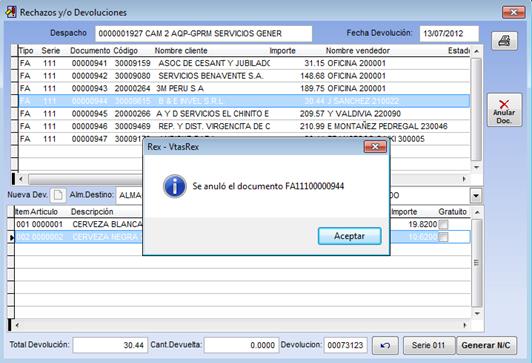
Task: Open the Alm.Destino dropdown arrow
Action: [x=476, y=196]
